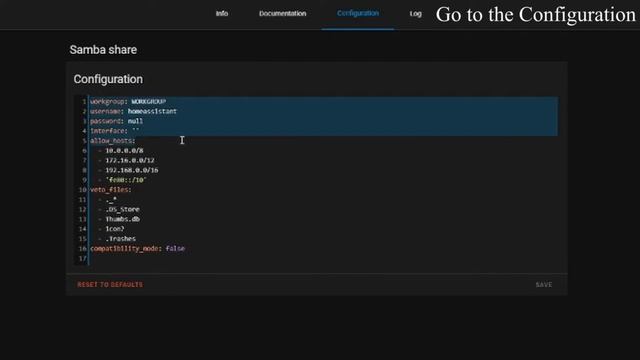Click the allow_hosts: line

[113, 140]
